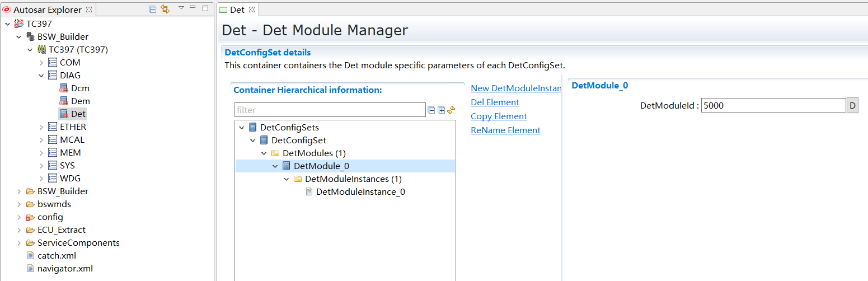The width and height of the screenshot is (868, 281).
Task: Select the DetModuleInstance_0 file node
Action: [x=360, y=192]
